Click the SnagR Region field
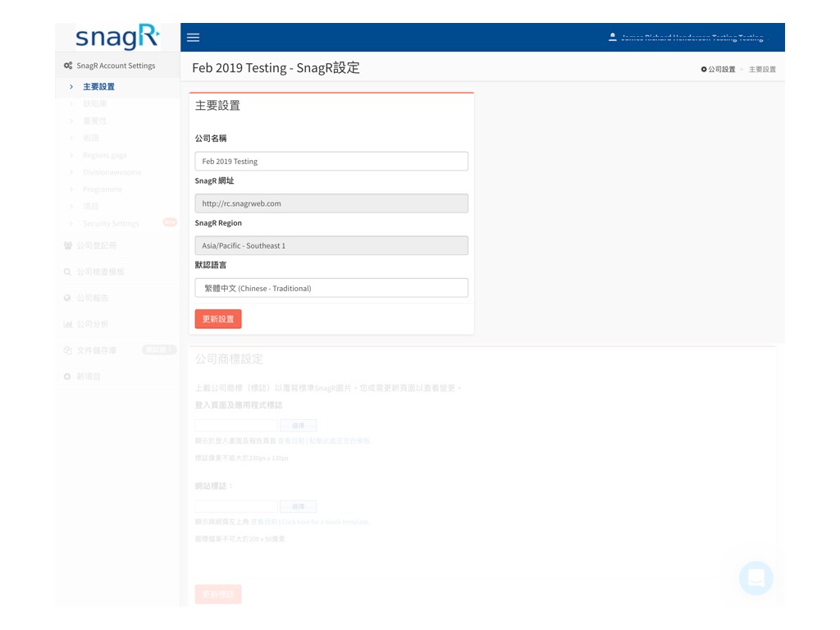This screenshot has width=840, height=630. coord(331,245)
